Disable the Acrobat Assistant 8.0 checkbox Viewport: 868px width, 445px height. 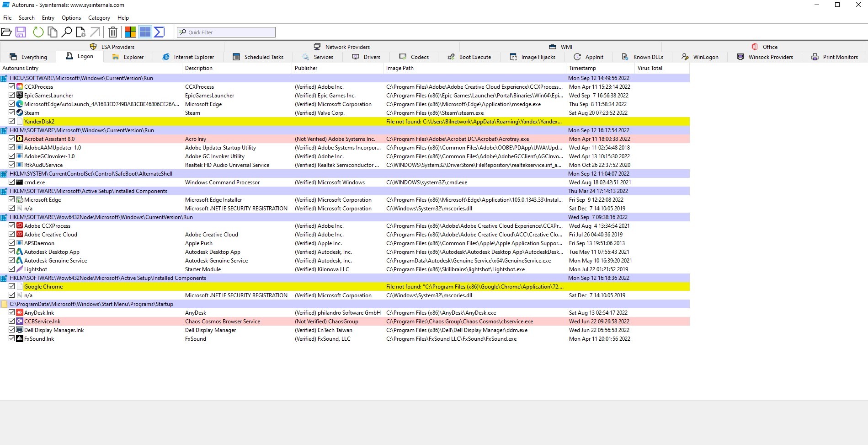12,139
